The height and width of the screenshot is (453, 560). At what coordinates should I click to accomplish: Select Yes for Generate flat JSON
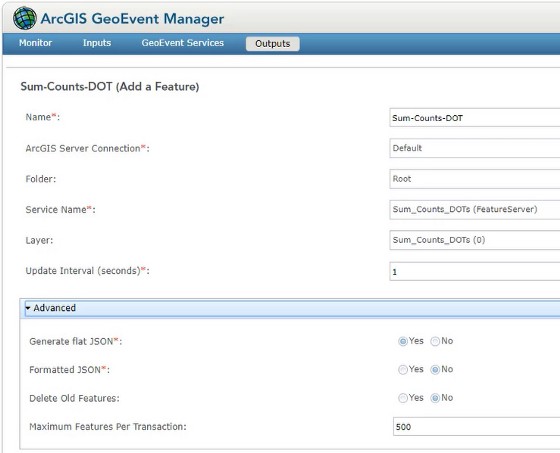402,342
